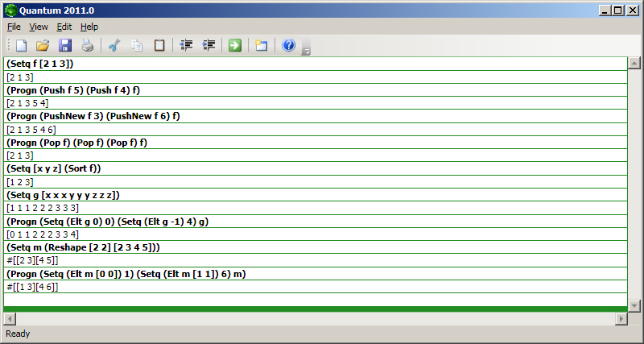This screenshot has width=644, height=344.
Task: Click the "Elt g 0" Progn expression line
Action: (316, 221)
